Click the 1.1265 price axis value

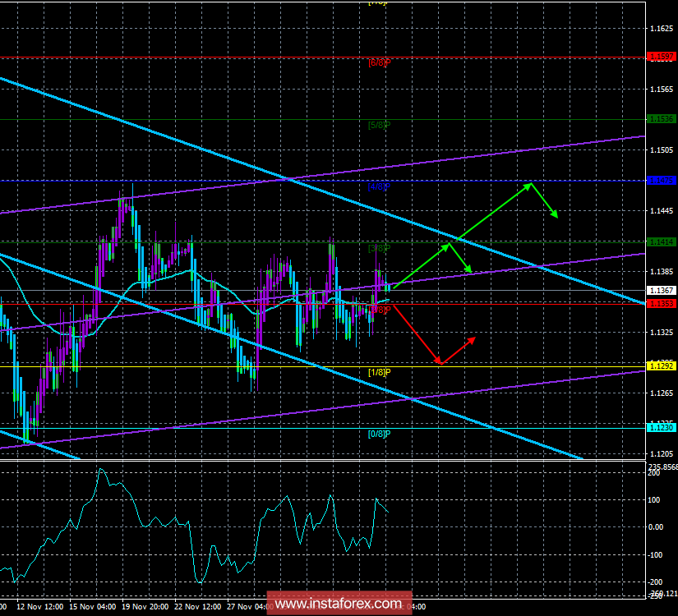tap(662, 393)
